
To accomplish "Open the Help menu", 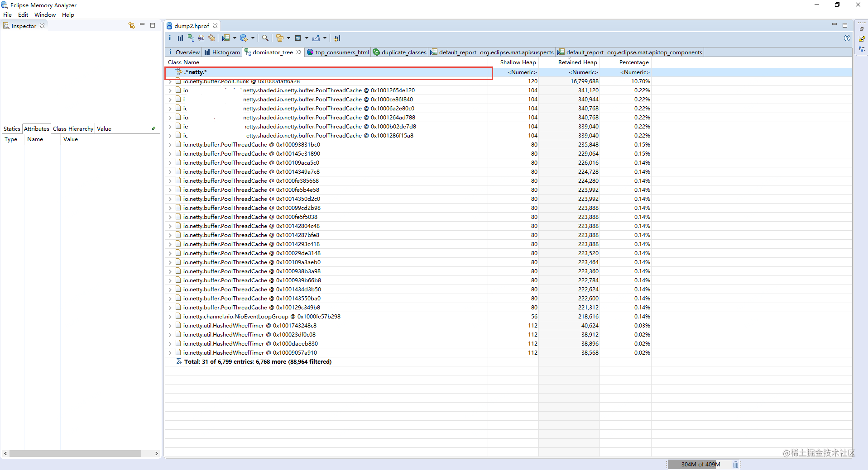I will (x=68, y=14).
